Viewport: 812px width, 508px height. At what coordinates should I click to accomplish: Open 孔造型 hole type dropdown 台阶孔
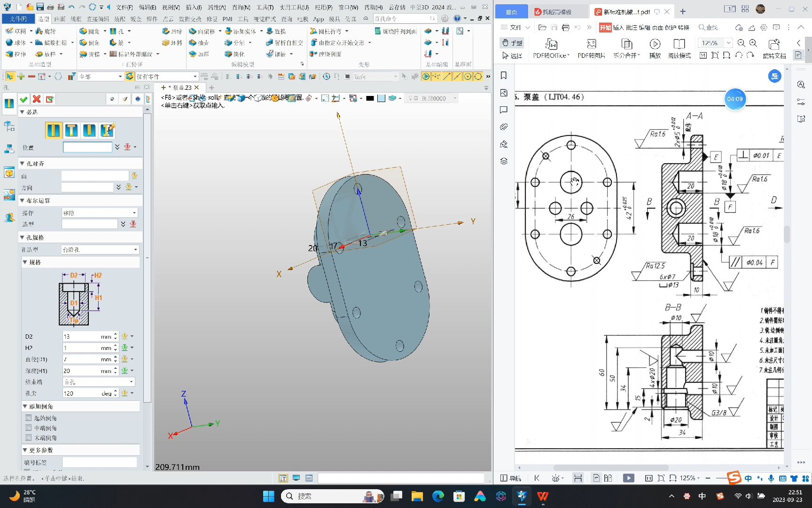pos(100,249)
